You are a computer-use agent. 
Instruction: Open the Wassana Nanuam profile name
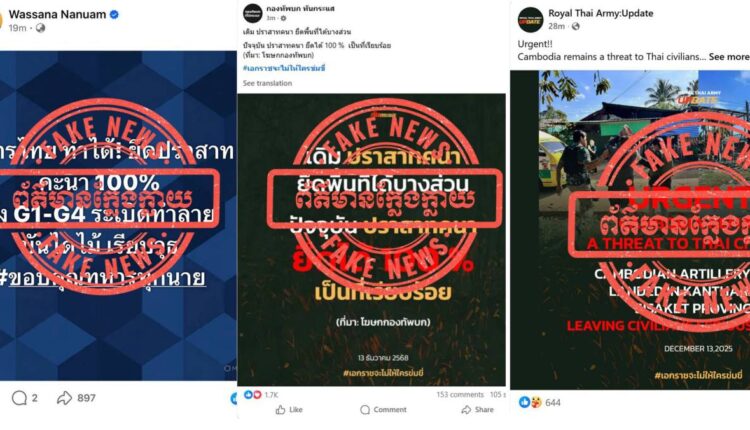[x=57, y=15]
